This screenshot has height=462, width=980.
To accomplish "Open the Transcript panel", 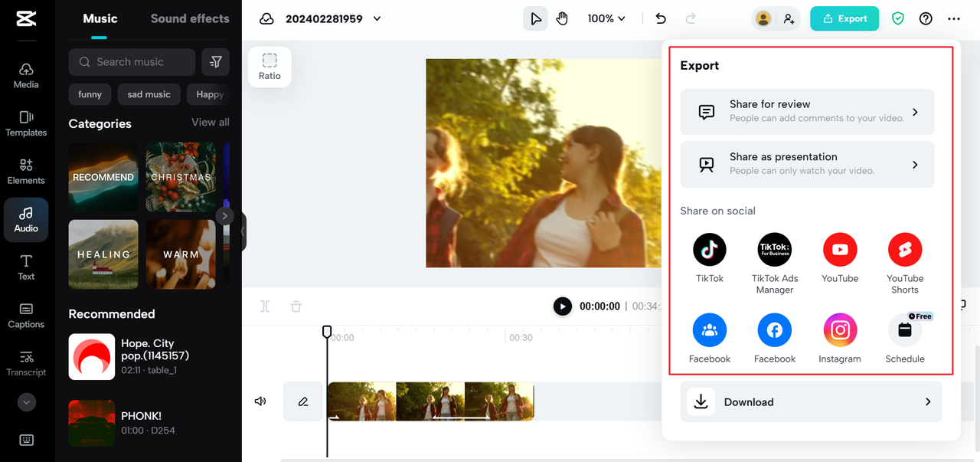I will tap(26, 364).
